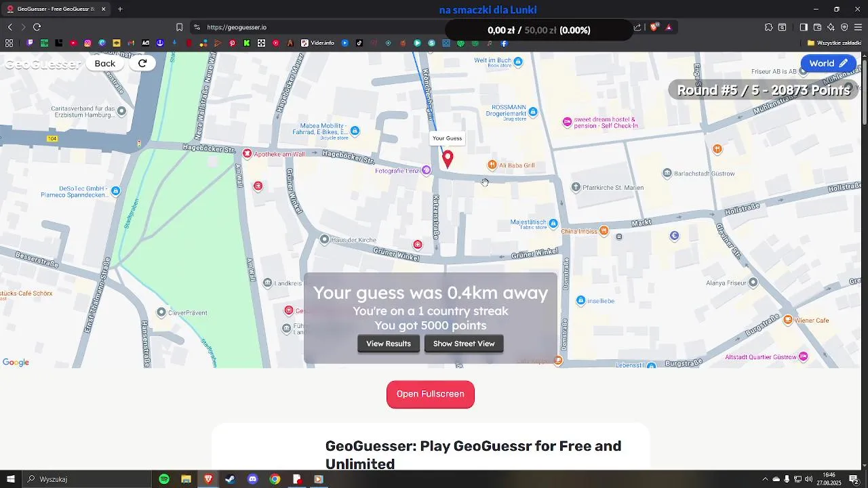868x488 pixels.
Task: Click the Instagram bookmark icon
Action: pyautogui.click(x=87, y=43)
